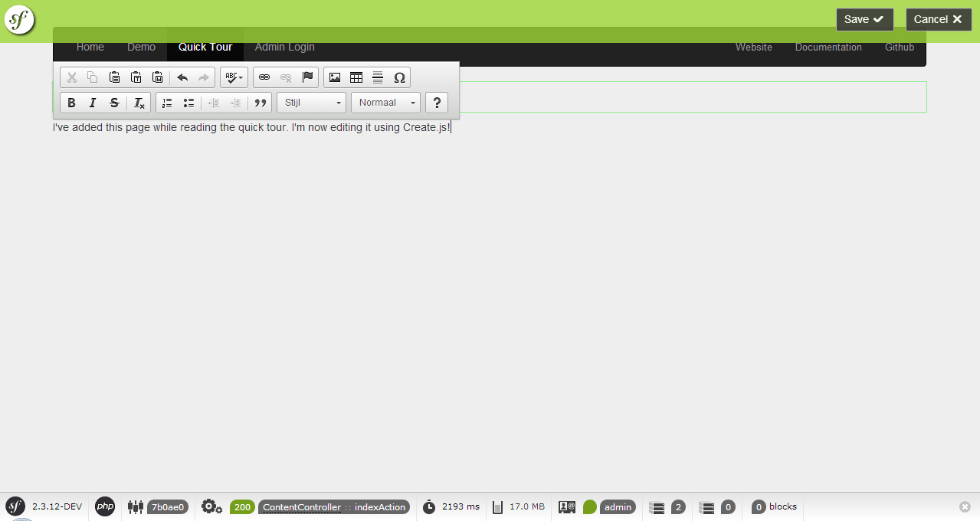Toggle strikethrough formatting

tap(114, 103)
